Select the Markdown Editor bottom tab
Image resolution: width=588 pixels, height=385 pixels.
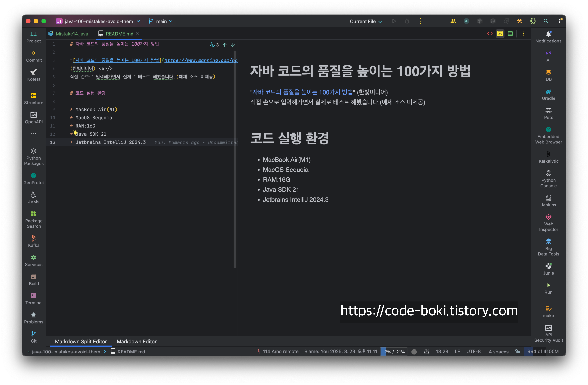click(136, 341)
